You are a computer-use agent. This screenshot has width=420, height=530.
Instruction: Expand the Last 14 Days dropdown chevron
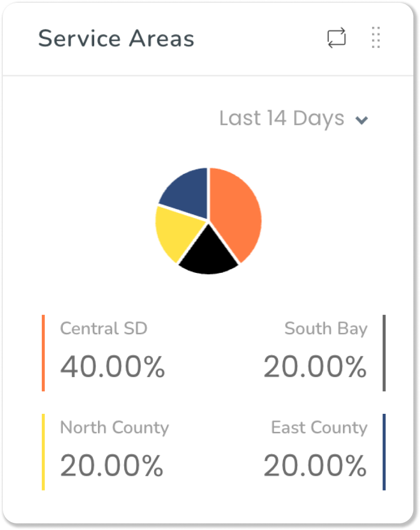coord(361,120)
